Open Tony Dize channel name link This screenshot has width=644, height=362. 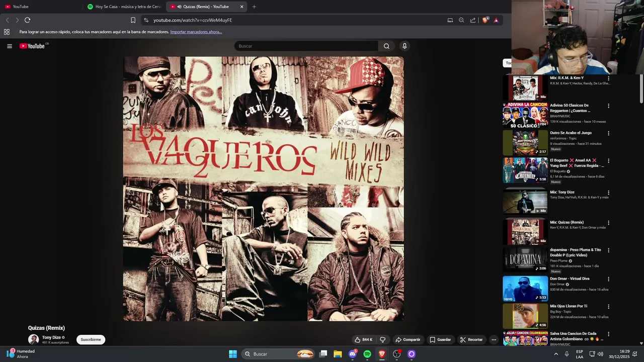[51, 337]
